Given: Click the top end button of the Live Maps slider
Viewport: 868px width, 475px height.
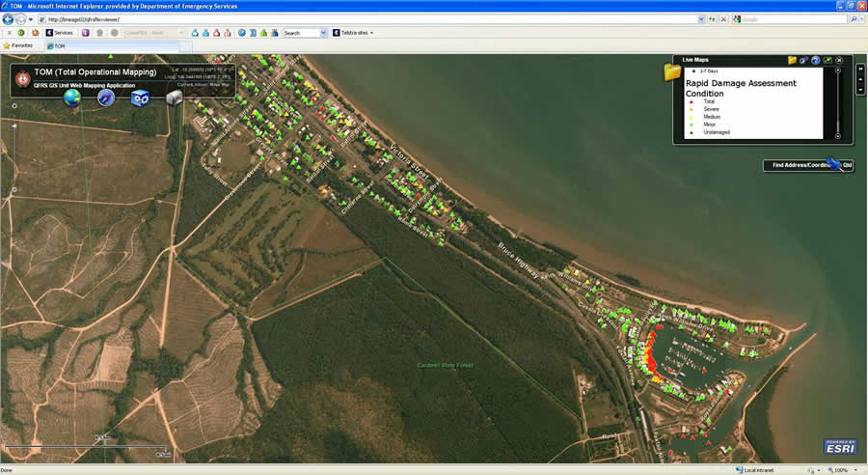Looking at the screenshot, I should click(837, 70).
